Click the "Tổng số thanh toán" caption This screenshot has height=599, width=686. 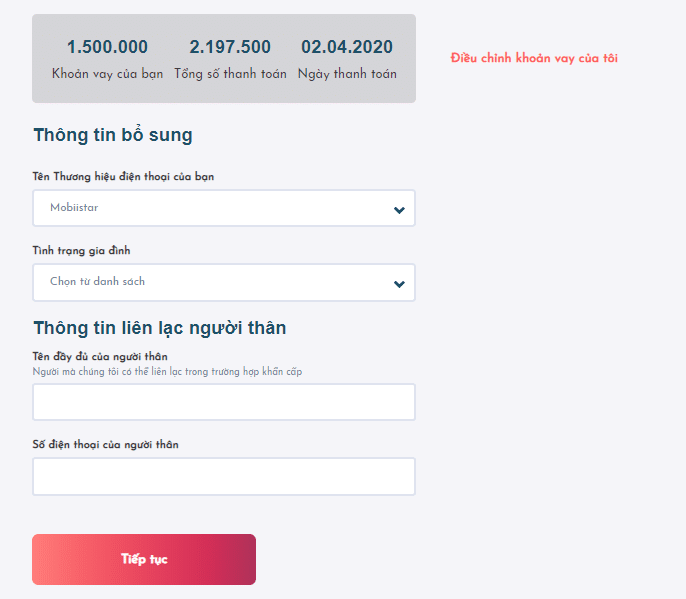230,74
